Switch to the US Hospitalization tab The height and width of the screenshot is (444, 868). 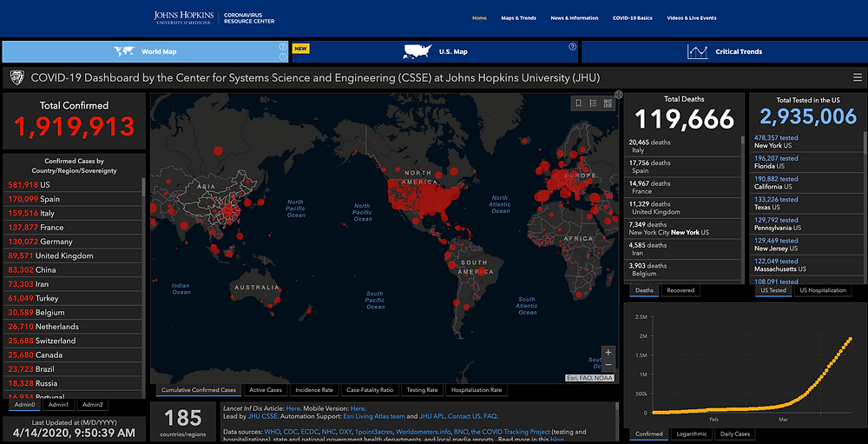coord(823,290)
